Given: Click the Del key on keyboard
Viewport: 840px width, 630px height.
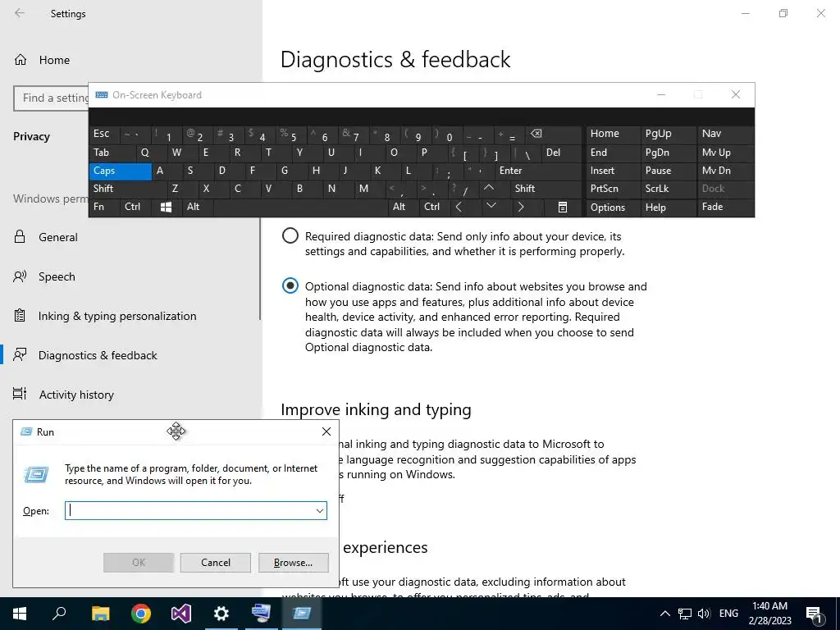Looking at the screenshot, I should point(561,153).
